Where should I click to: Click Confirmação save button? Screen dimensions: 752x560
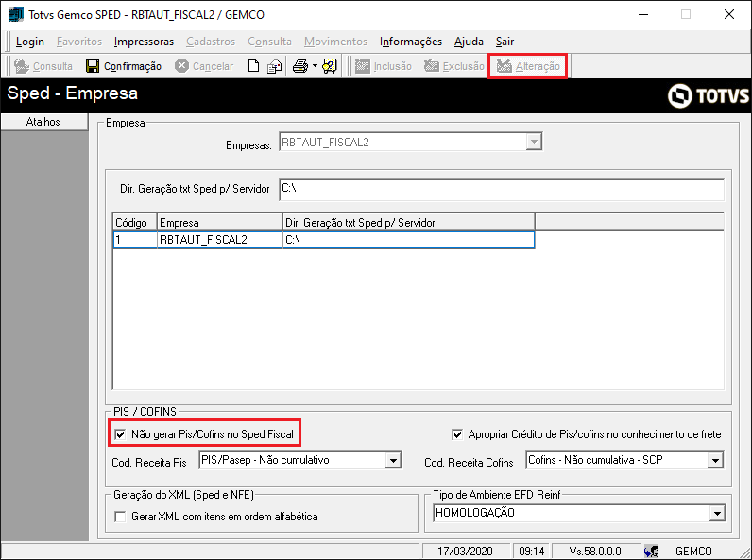(124, 66)
